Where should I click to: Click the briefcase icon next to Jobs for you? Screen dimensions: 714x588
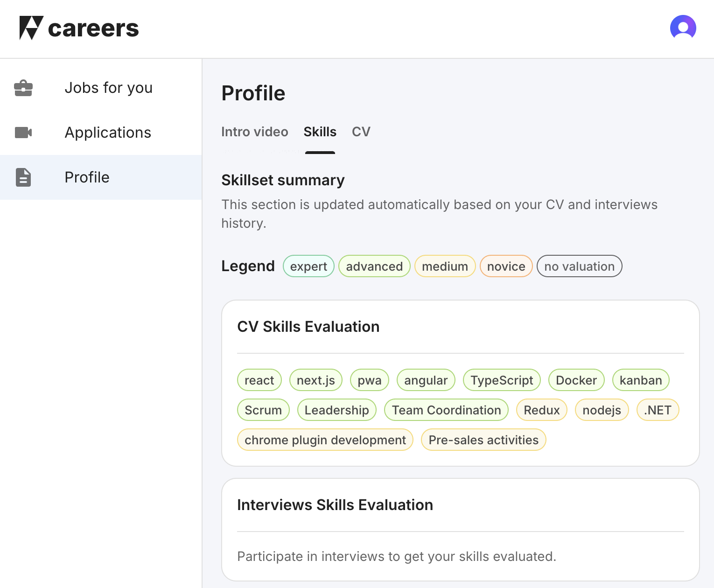(23, 88)
